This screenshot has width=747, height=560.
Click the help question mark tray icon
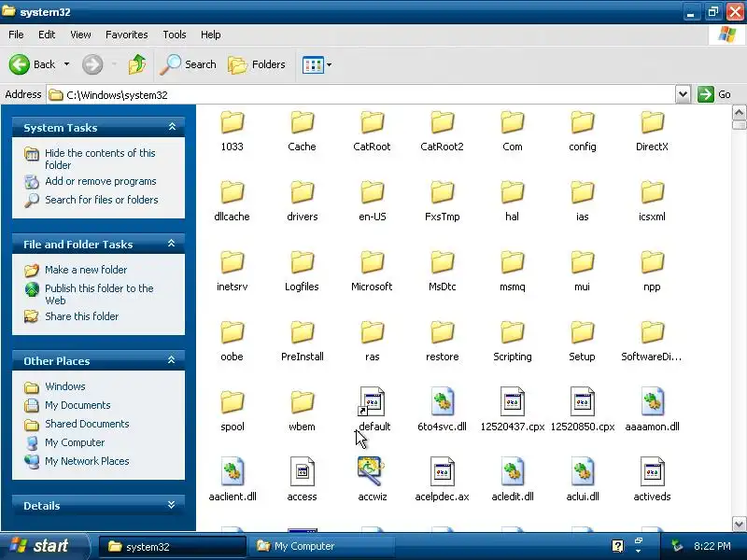point(617,546)
